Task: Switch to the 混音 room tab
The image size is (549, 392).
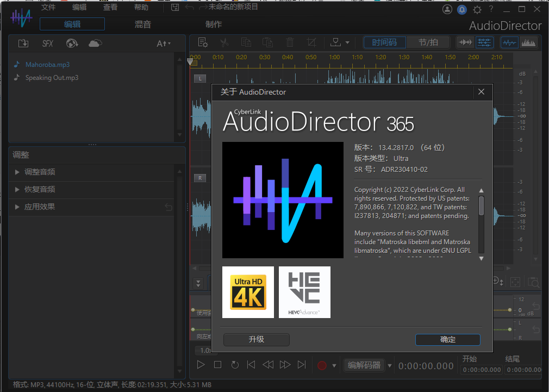Action: coord(143,24)
